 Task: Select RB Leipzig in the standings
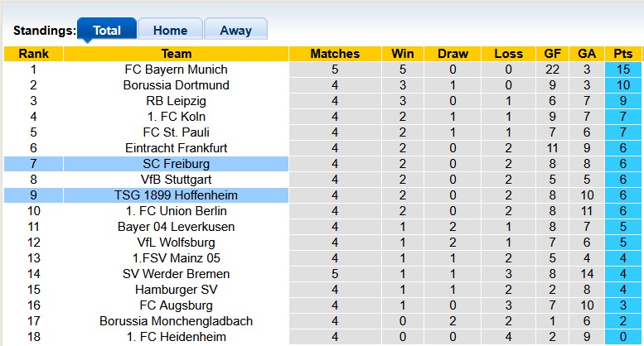coord(176,101)
